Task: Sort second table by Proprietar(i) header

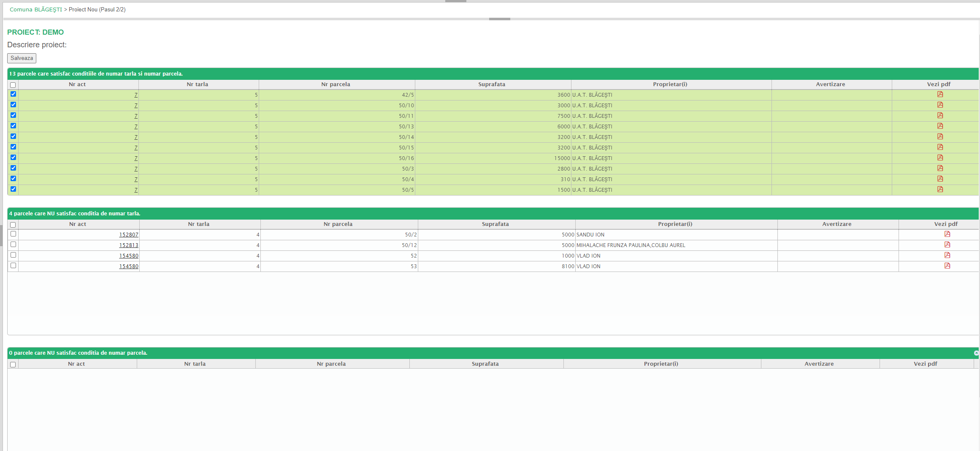Action: coord(675,224)
